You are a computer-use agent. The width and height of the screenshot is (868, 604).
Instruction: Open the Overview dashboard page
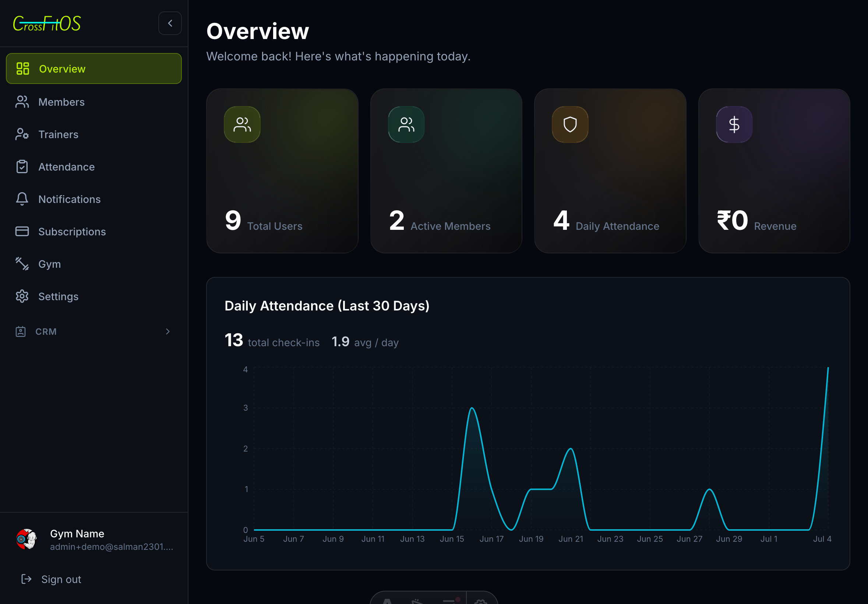click(x=94, y=69)
